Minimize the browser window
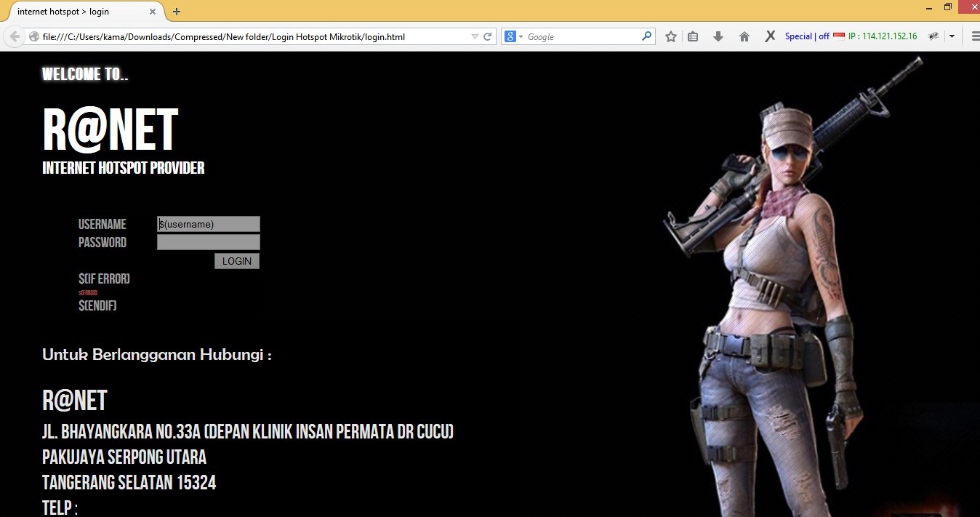The height and width of the screenshot is (517, 980). (929, 7)
